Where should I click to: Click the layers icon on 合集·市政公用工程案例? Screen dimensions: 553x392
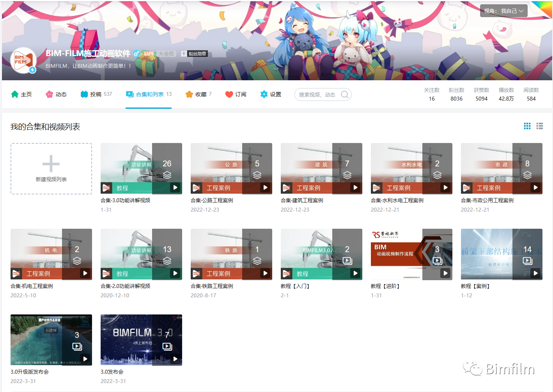tap(527, 175)
